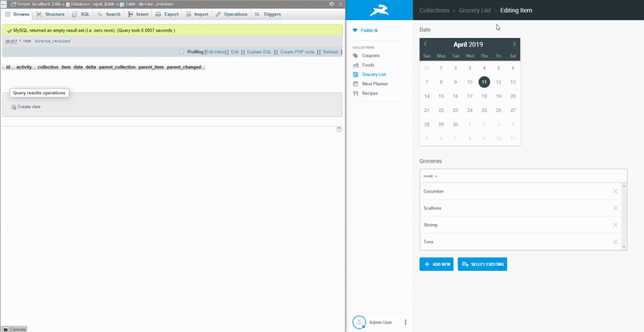Click the Create view link

29,107
